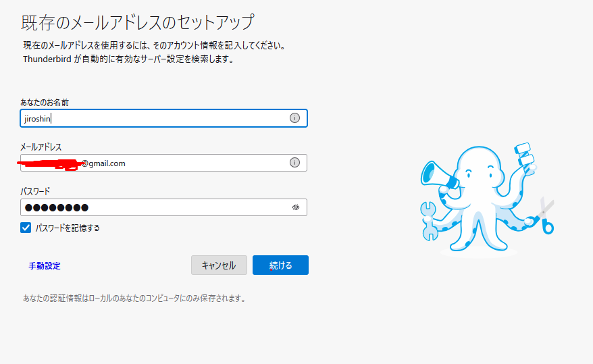Image resolution: width=593 pixels, height=364 pixels.
Task: Select the masked password input field
Action: pyautogui.click(x=155, y=207)
